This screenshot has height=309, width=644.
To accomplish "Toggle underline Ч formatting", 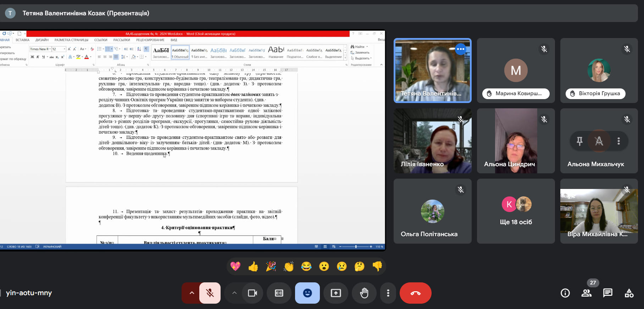I will (x=43, y=57).
